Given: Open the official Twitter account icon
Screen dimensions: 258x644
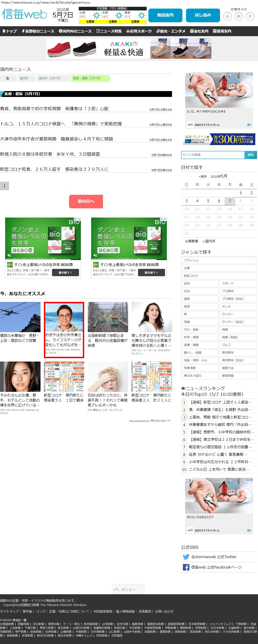Looking at the screenshot, I should click(186, 557).
